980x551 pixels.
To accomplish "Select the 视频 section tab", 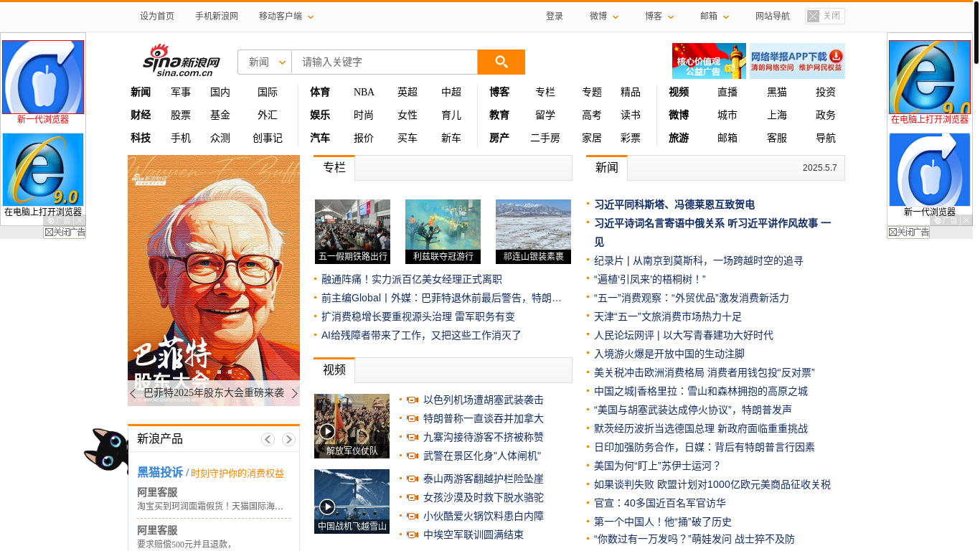I will point(334,370).
